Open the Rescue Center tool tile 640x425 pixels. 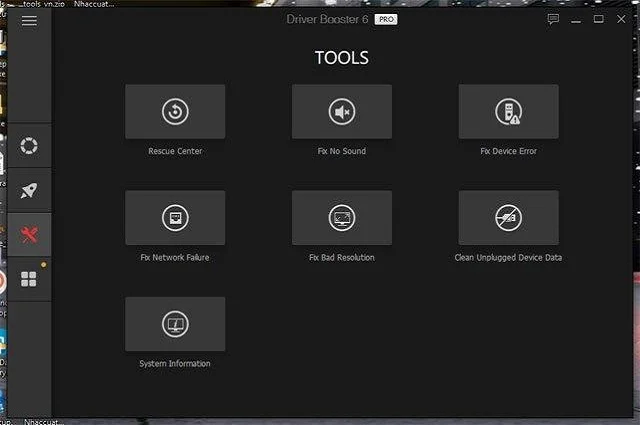(175, 111)
